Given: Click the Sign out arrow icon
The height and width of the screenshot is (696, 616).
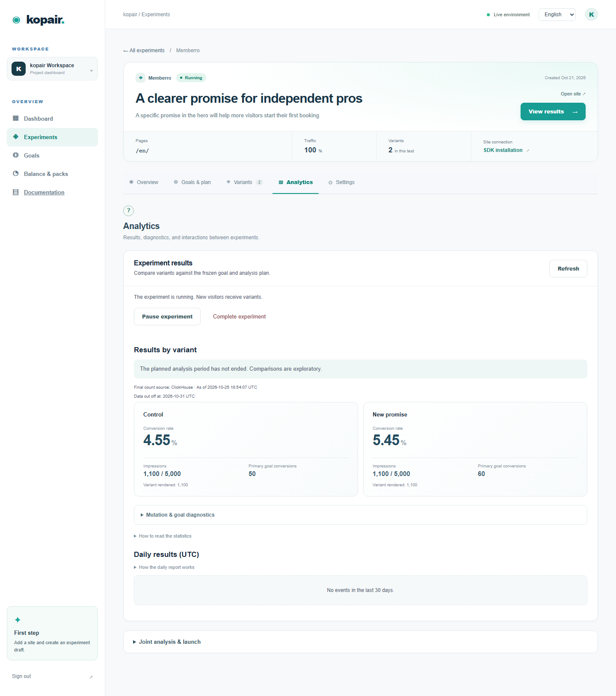Looking at the screenshot, I should (x=91, y=677).
